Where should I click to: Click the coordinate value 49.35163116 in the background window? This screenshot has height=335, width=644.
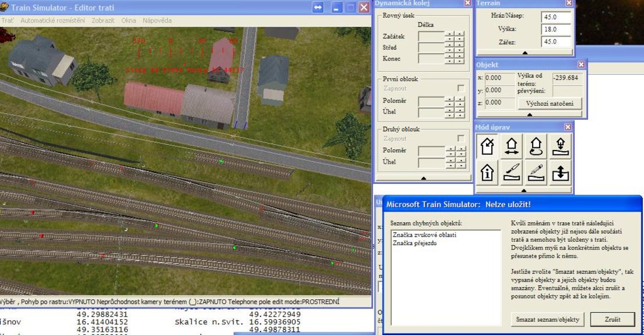tap(103, 329)
